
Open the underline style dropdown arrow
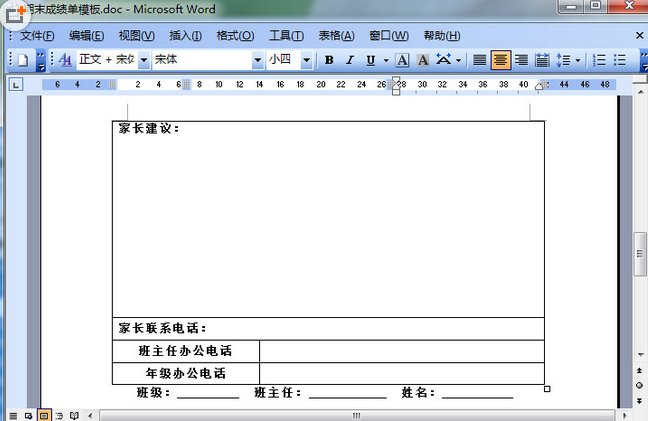point(386,60)
